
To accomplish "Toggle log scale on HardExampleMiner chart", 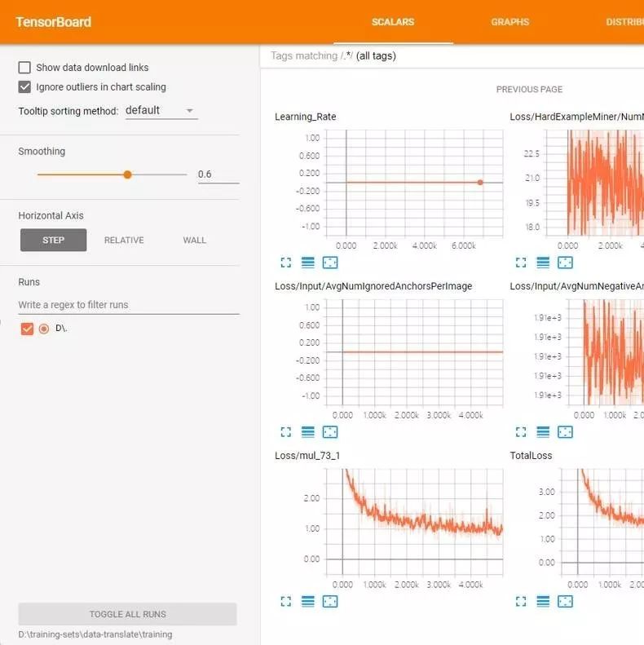I will [543, 263].
